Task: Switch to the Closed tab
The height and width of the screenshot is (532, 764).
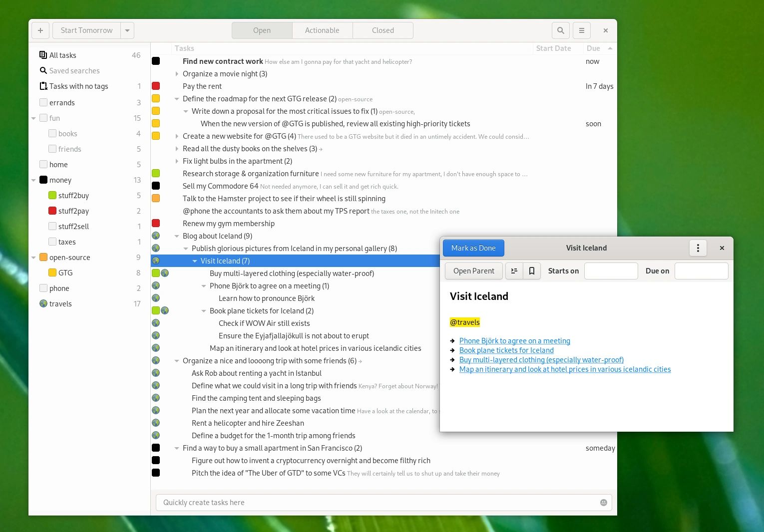Action: [x=382, y=30]
